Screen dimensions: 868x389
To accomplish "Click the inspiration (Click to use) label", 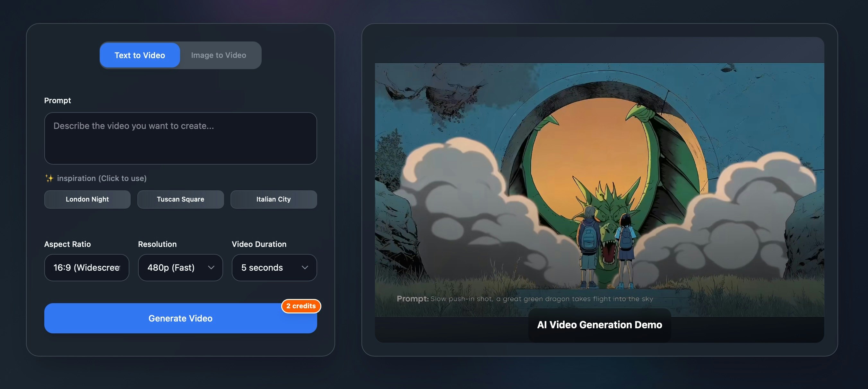I will [101, 178].
